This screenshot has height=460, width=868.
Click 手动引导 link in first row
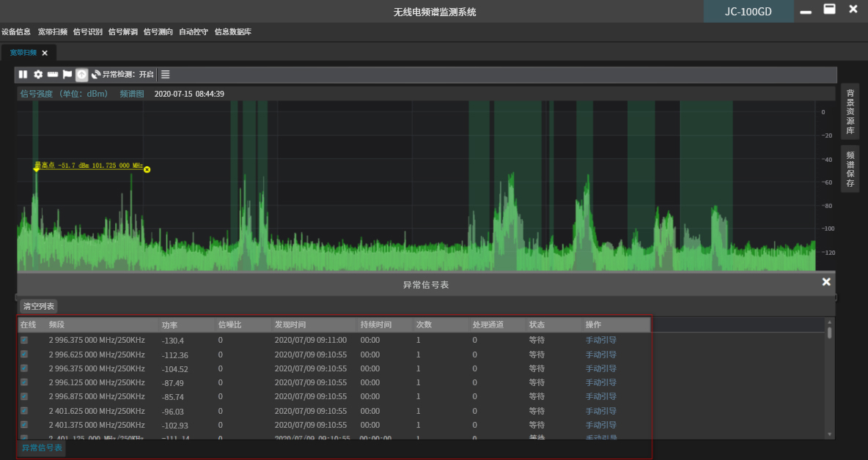(600, 340)
